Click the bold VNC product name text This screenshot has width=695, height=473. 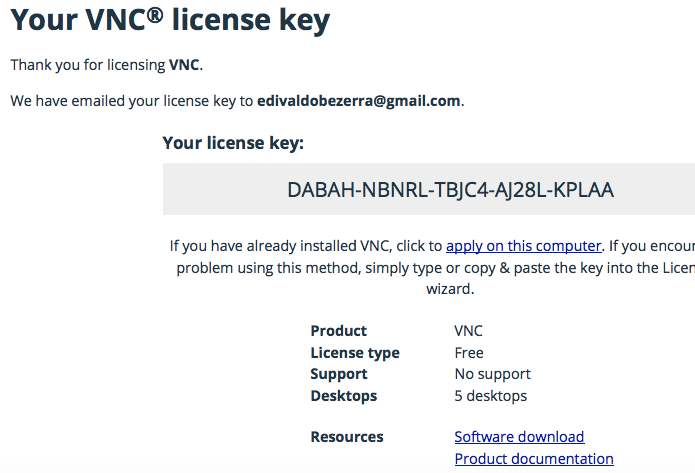pyautogui.click(x=184, y=65)
